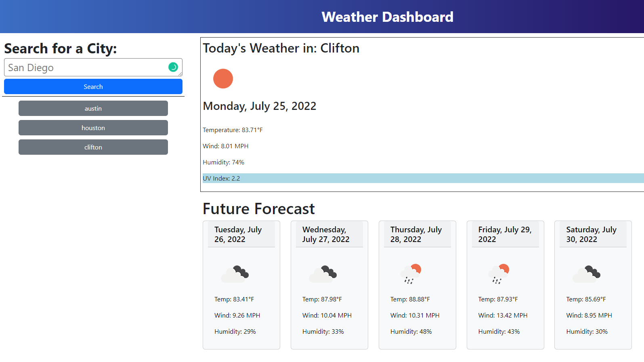Select houston from the search history
644x362 pixels.
click(x=93, y=128)
